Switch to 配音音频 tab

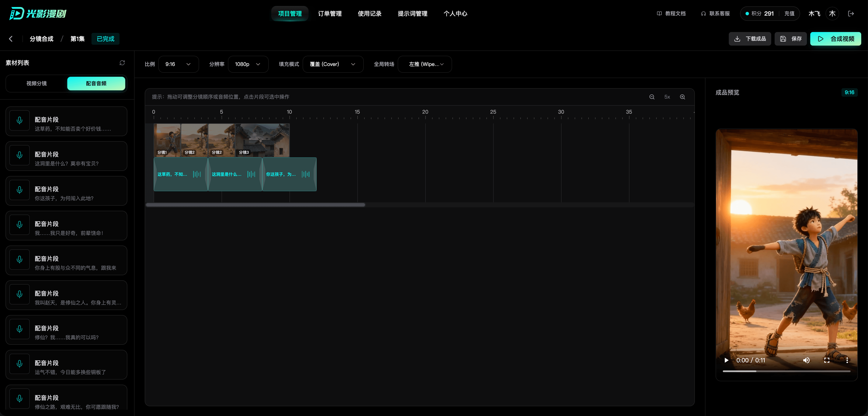96,84
